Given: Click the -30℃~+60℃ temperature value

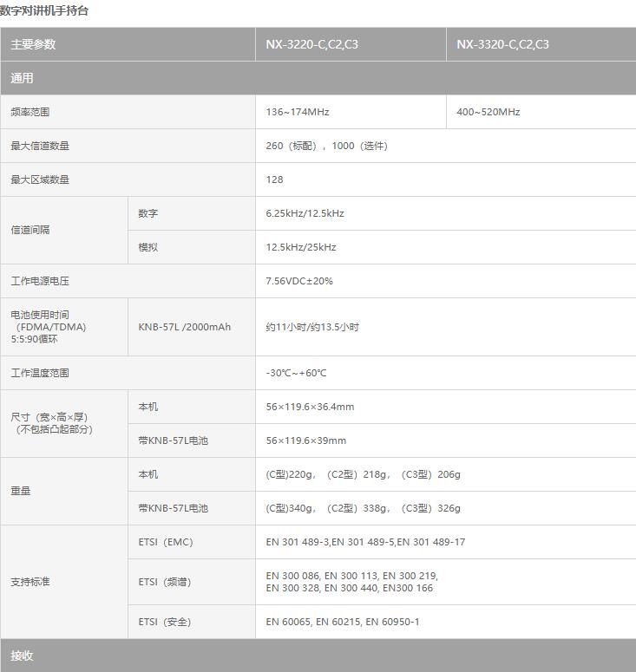Looking at the screenshot, I should [296, 373].
